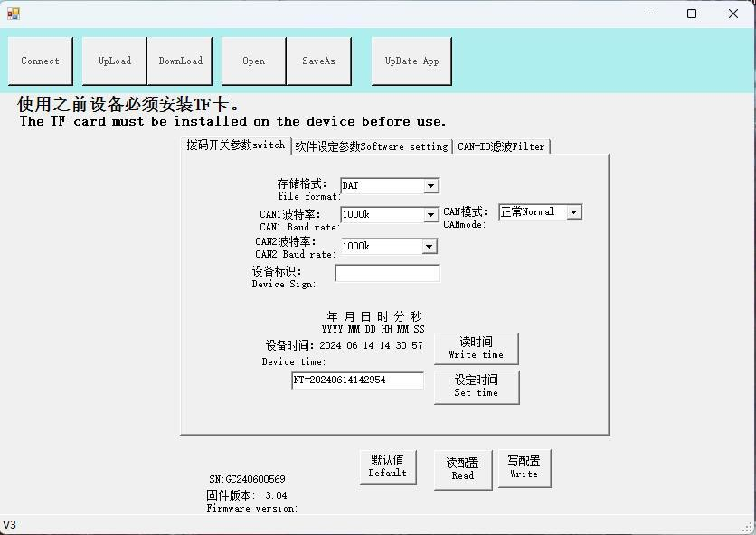This screenshot has height=535, width=756.
Task: Restore defaults with 默认值 Default button
Action: click(x=388, y=466)
